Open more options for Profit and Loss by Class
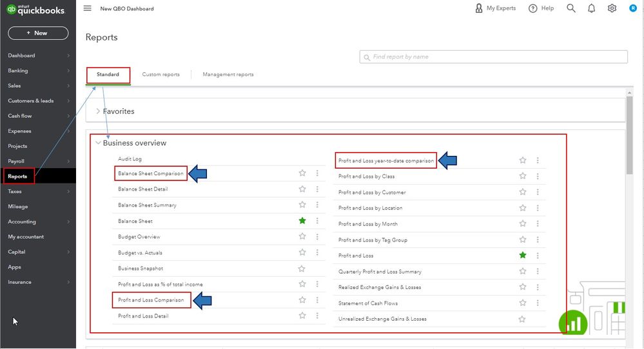Viewport: 644px width, 349px height. coord(538,176)
